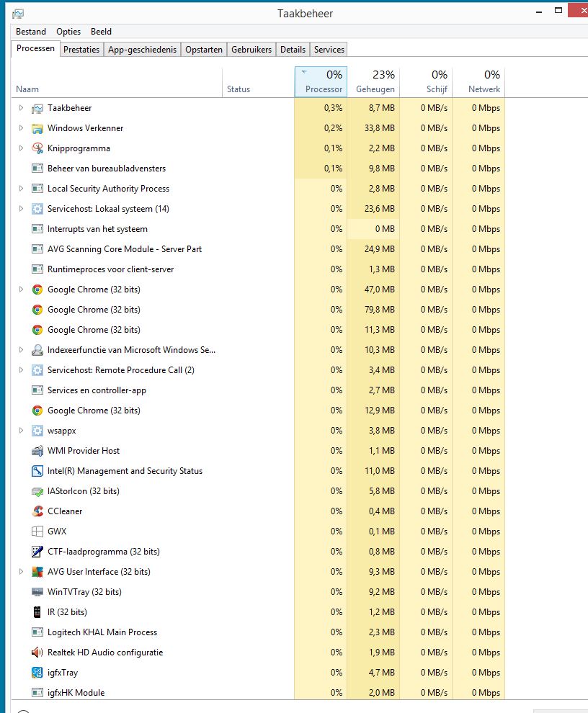Click the 0,3% processor value
Viewport: 588px width, 713px height.
[333, 108]
